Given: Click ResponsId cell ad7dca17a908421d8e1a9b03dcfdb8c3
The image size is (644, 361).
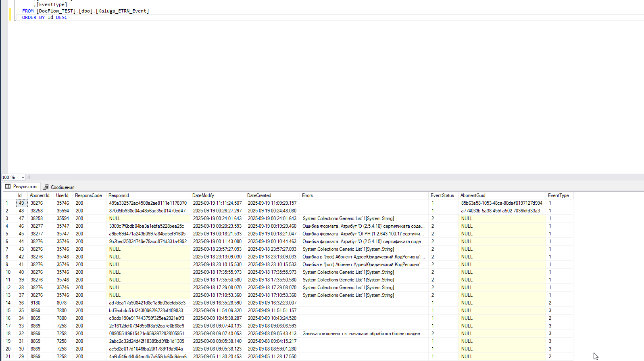Looking at the screenshot, I should (x=148, y=303).
